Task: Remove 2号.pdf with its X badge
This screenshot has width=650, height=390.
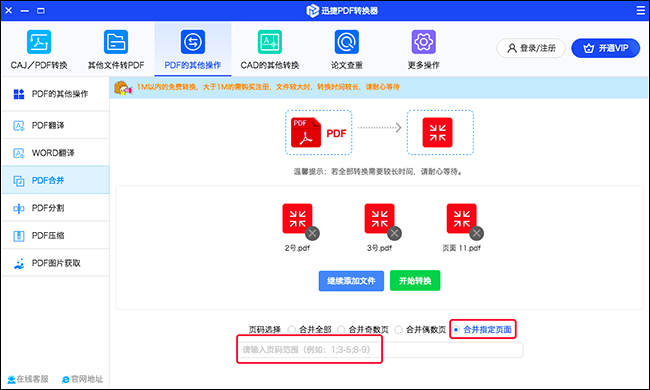Action: [x=312, y=233]
